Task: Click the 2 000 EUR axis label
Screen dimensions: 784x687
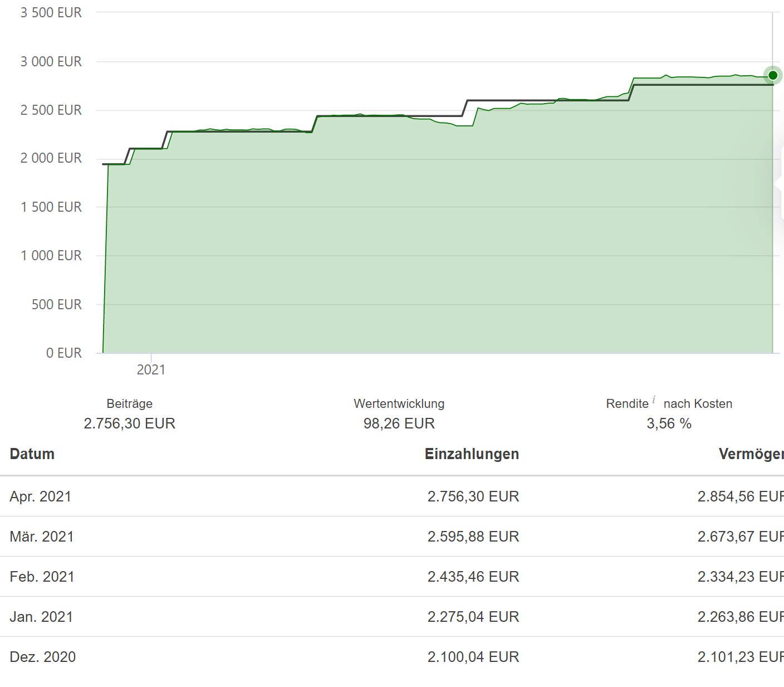Action: point(51,158)
